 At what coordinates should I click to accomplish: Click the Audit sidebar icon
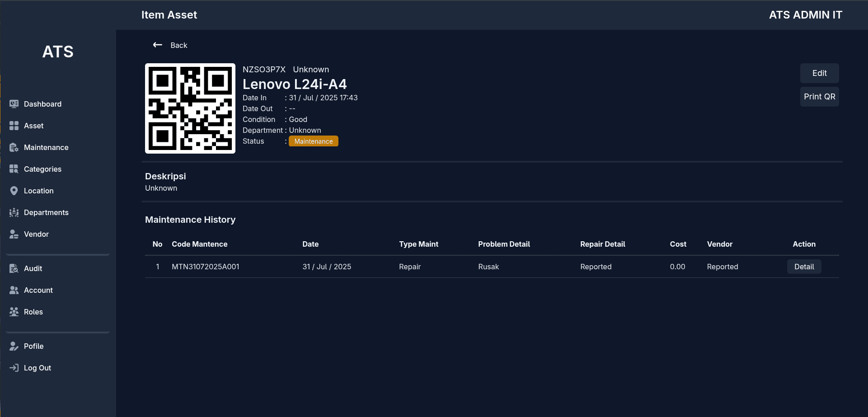[14, 268]
